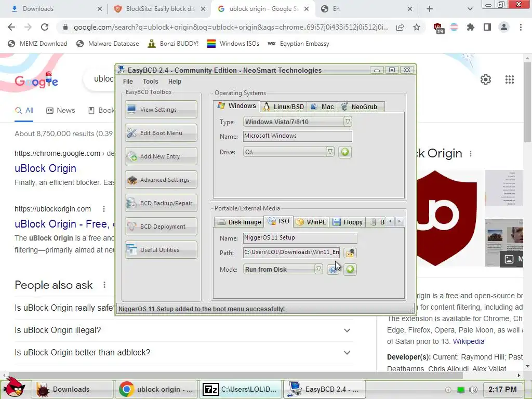Open Chrome's Extensions puzzle icon

point(471,27)
